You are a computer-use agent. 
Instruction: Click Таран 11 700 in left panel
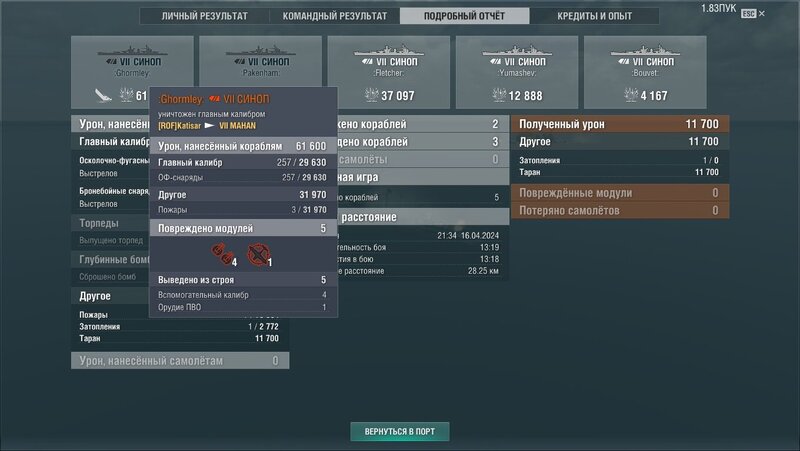[x=180, y=338]
